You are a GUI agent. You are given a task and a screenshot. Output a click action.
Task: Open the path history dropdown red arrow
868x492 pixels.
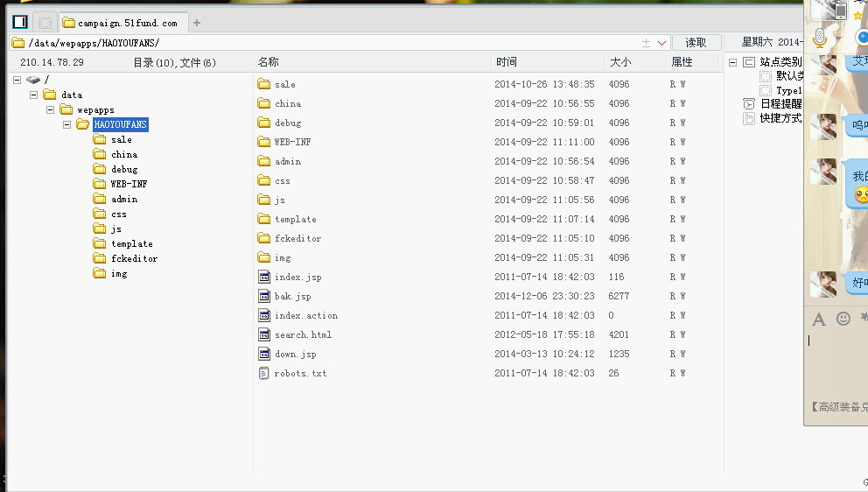click(661, 43)
